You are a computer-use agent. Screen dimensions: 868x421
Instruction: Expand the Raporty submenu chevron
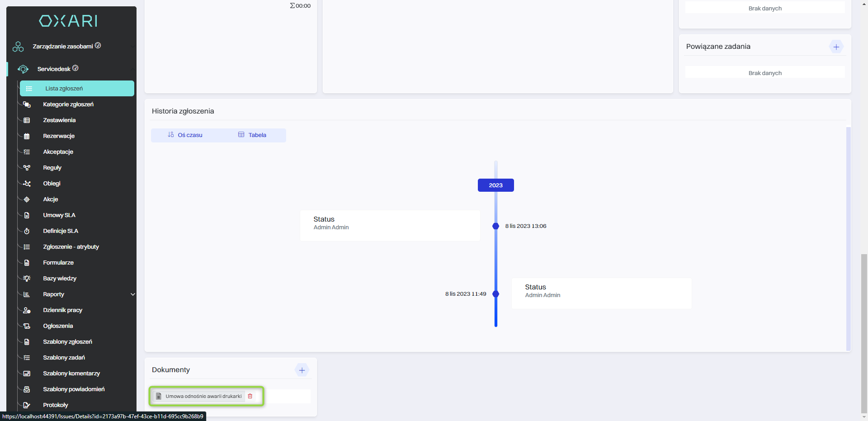(133, 294)
